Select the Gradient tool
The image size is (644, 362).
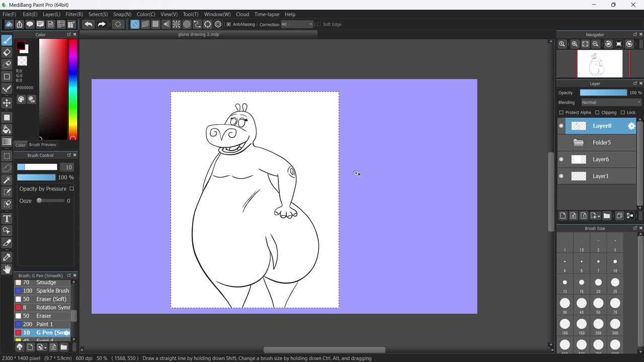(7, 142)
